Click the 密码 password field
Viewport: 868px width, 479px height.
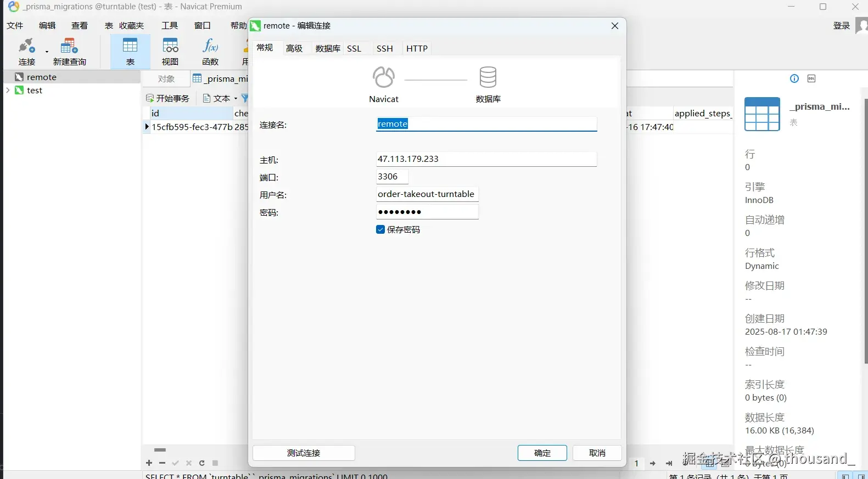[x=427, y=212]
